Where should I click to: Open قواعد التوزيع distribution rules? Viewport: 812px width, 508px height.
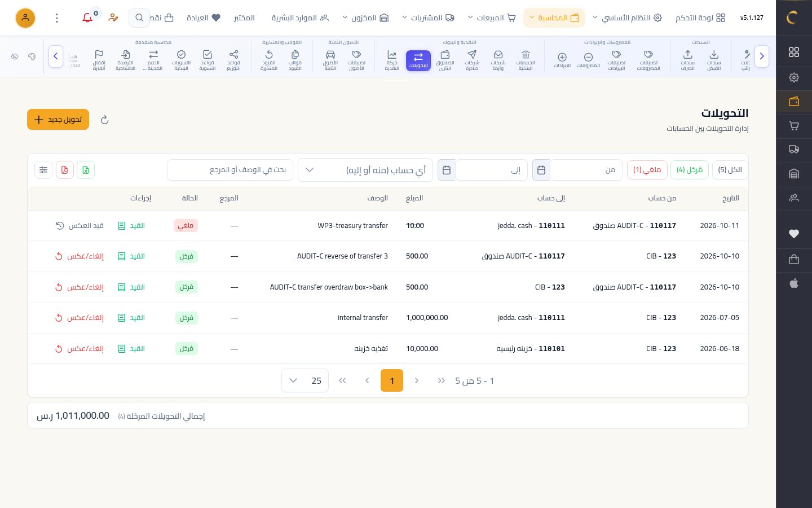coord(233,60)
